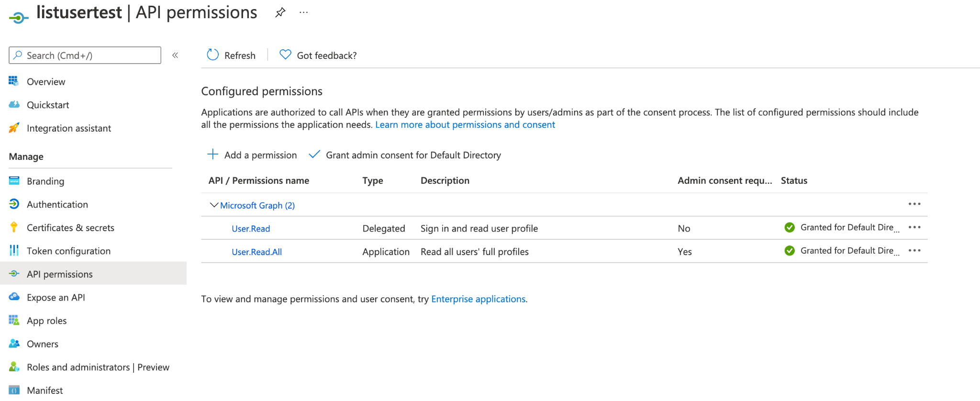Click the heart icon for Got feedback
This screenshot has width=980, height=401.
[285, 55]
